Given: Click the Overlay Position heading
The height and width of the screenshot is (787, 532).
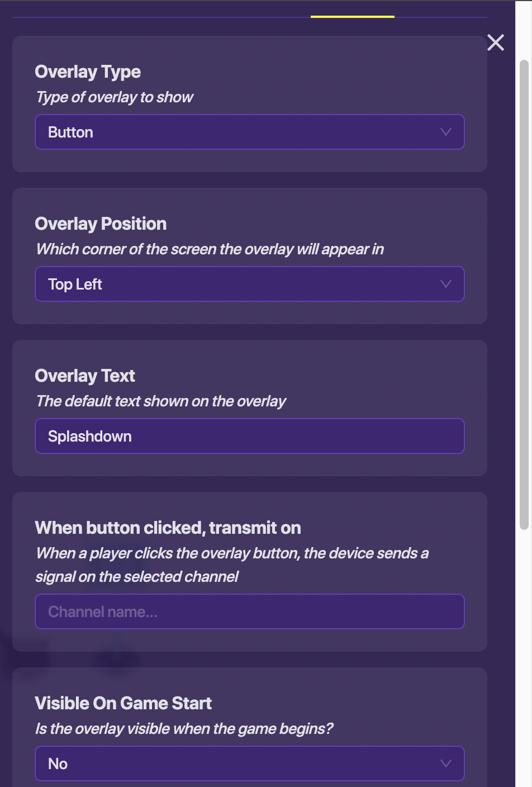Looking at the screenshot, I should tap(101, 224).
